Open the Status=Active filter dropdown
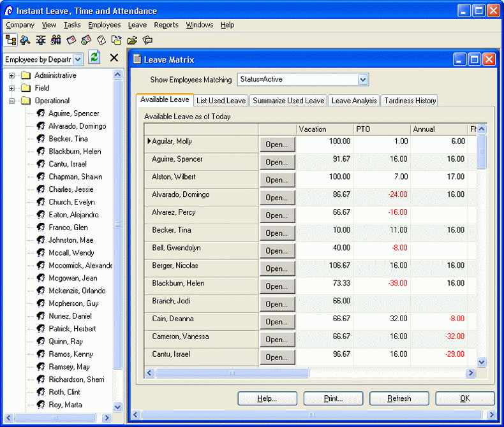The height and width of the screenshot is (427, 504). (x=363, y=80)
